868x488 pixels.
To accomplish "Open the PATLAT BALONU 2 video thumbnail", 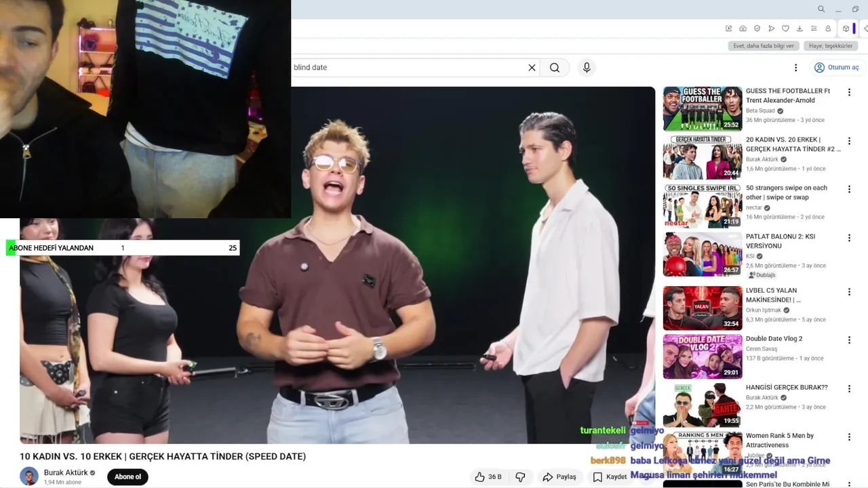I will pyautogui.click(x=703, y=254).
